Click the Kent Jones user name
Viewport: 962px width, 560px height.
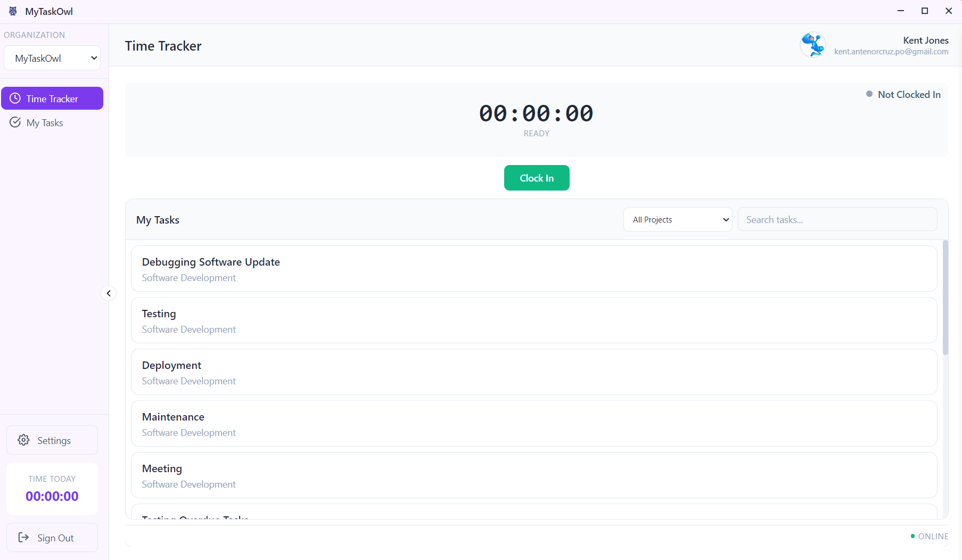click(926, 40)
